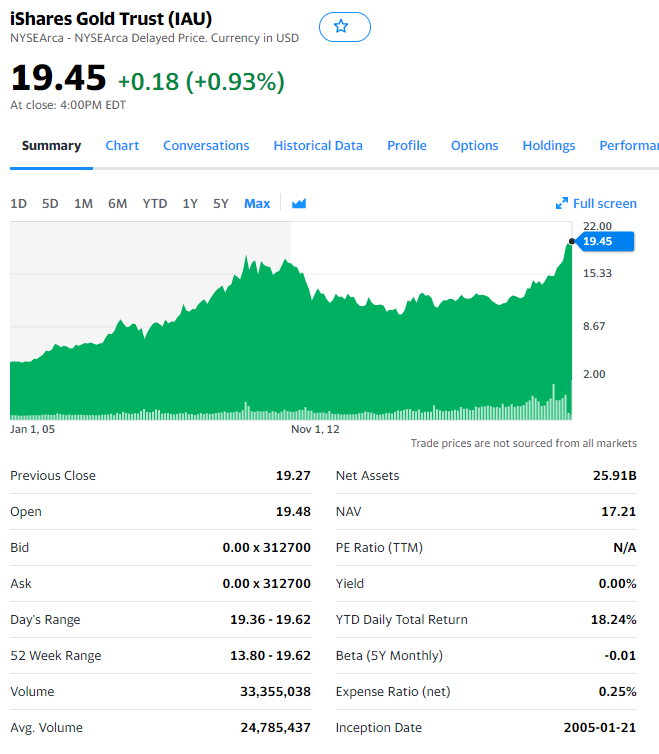659x754 pixels.
Task: Click the 8.67 y-axis label
Action: click(x=594, y=327)
